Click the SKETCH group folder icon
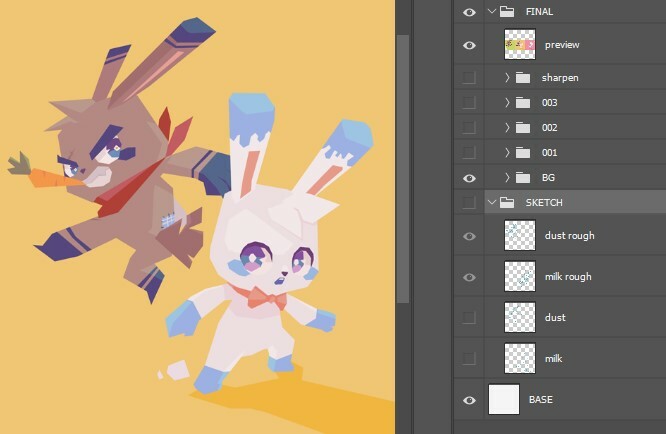Image resolution: width=666 pixels, height=434 pixels. [507, 203]
